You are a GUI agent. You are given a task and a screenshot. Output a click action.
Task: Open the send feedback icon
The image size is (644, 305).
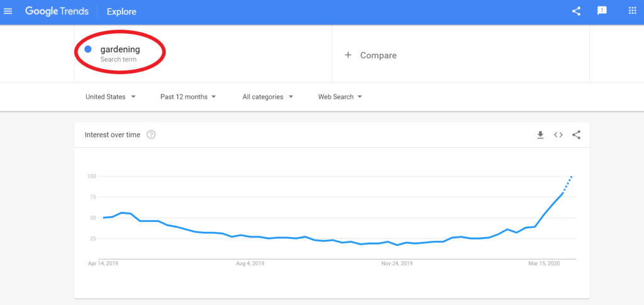602,11
